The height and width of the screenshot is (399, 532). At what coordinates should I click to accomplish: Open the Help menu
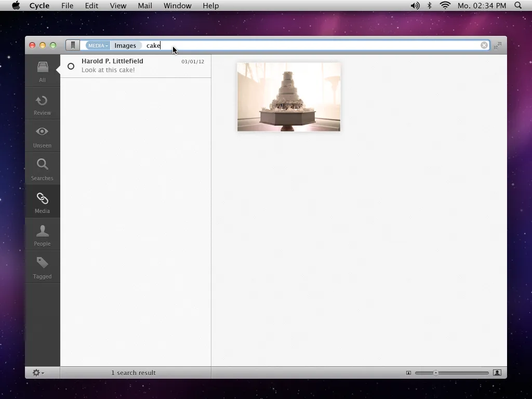tap(211, 5)
